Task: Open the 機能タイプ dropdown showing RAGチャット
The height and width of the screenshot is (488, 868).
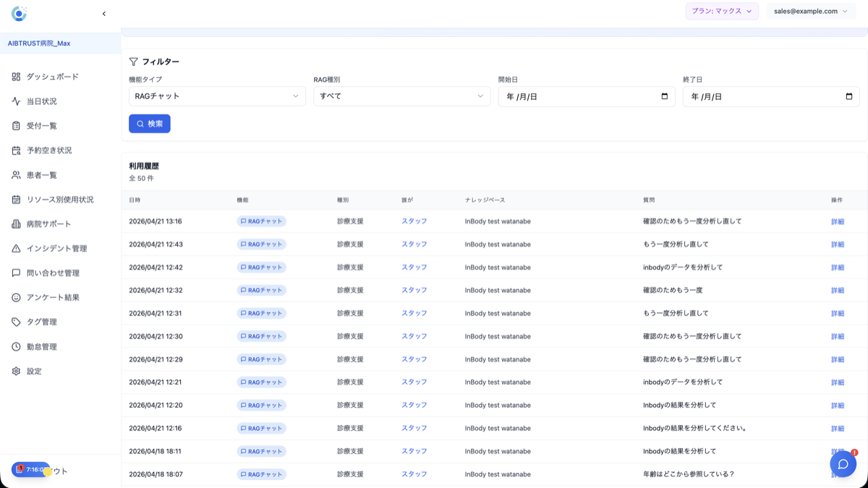Action: 217,96
